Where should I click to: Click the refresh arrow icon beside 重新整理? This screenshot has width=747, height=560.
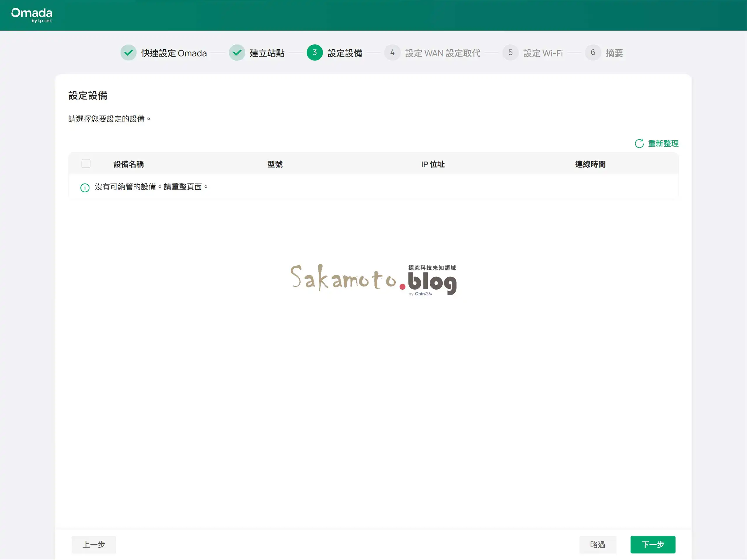[639, 143]
